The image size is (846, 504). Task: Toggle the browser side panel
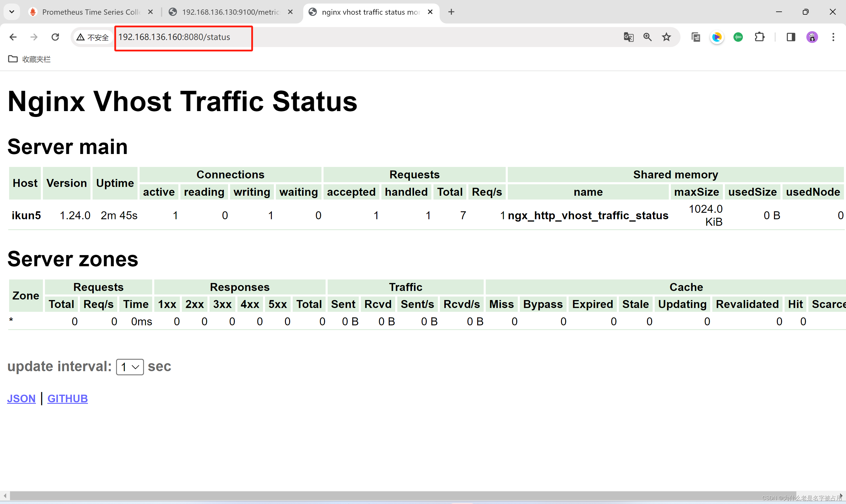[791, 37]
